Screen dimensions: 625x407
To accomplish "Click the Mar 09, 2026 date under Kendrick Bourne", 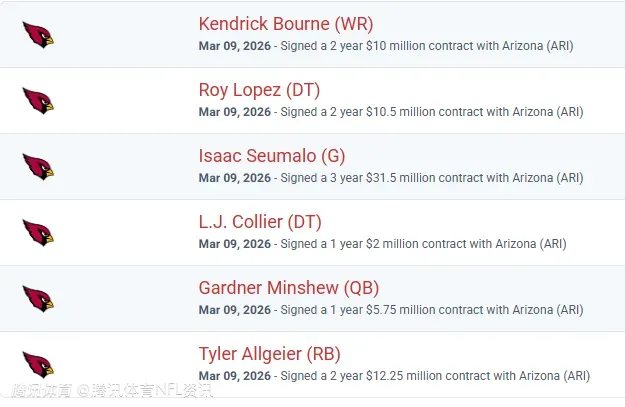I will [235, 46].
